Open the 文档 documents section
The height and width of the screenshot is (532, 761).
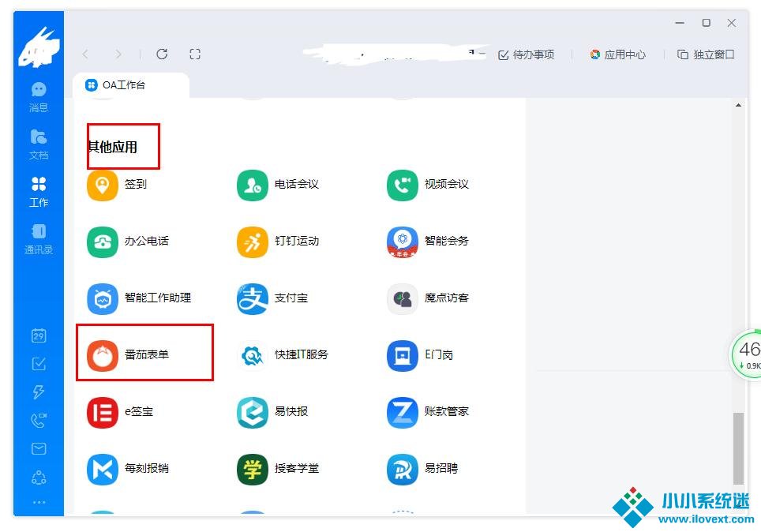[x=39, y=144]
